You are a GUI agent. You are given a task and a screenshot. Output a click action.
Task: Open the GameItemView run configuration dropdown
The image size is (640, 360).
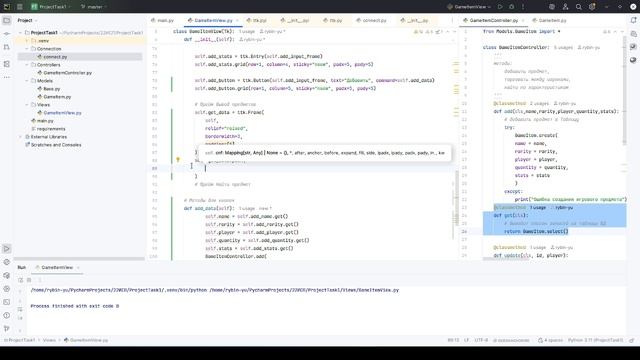tap(469, 7)
